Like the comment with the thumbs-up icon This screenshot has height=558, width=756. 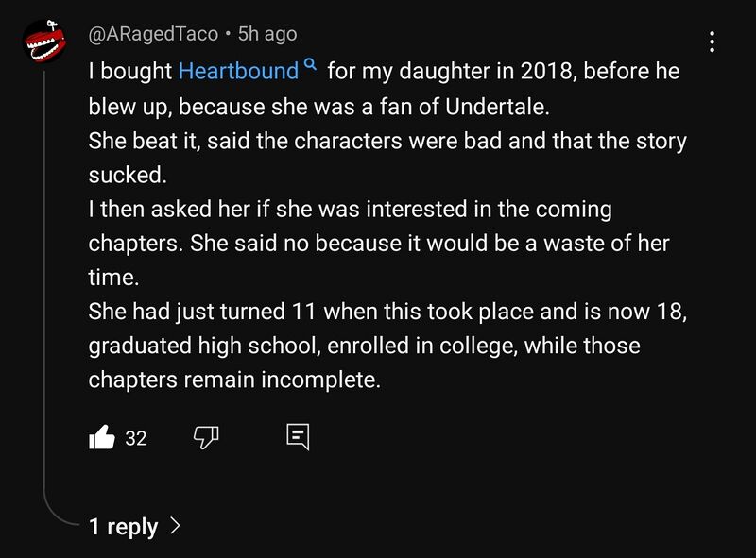101,437
